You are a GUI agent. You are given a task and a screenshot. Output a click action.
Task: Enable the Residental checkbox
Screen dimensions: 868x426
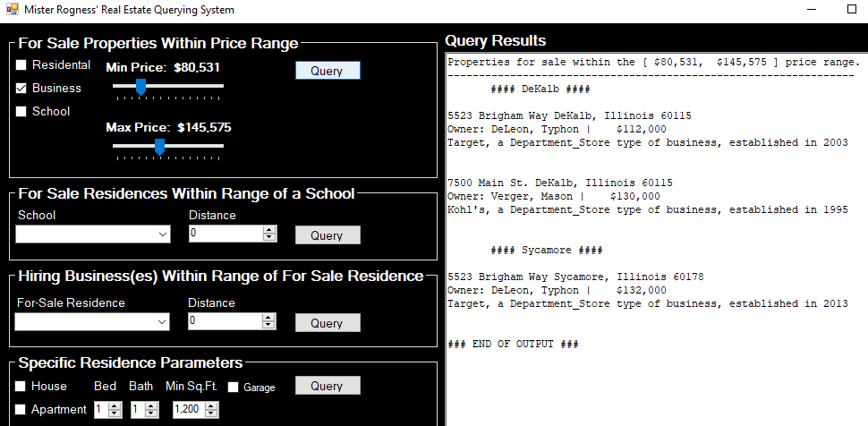[21, 65]
